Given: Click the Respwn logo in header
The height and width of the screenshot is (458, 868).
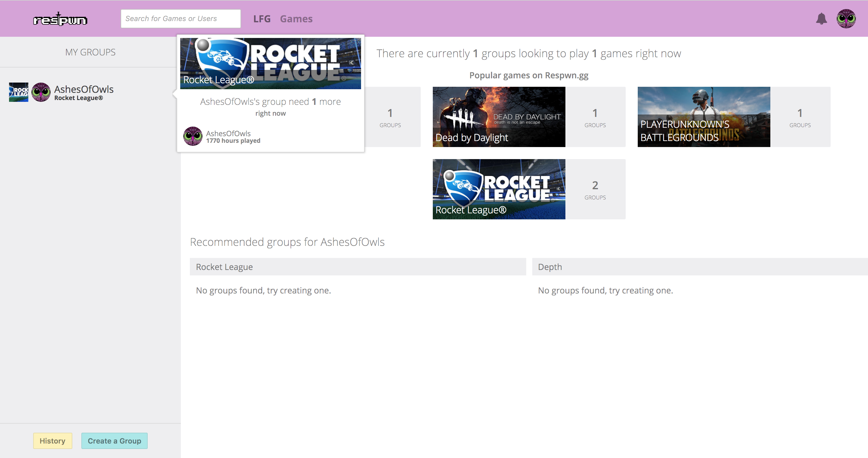Looking at the screenshot, I should coord(60,19).
